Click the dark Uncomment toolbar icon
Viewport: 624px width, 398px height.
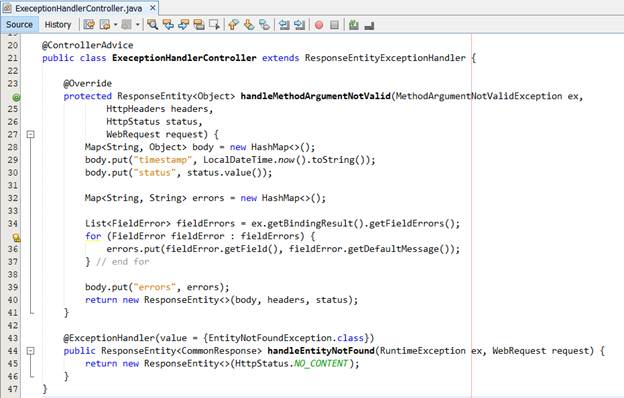(x=369, y=25)
